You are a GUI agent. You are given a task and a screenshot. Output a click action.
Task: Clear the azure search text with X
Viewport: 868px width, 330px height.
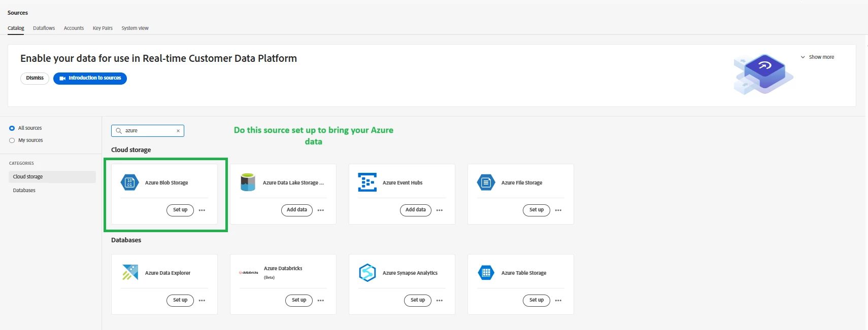click(x=178, y=131)
